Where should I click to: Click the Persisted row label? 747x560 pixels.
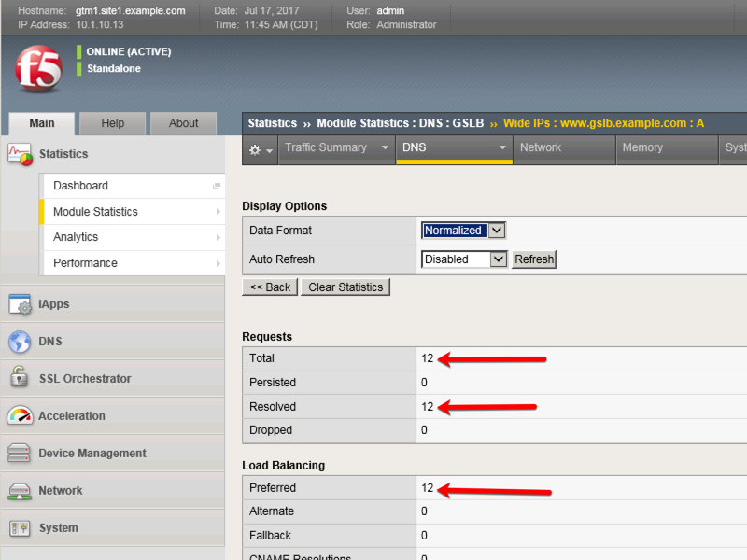273,383
